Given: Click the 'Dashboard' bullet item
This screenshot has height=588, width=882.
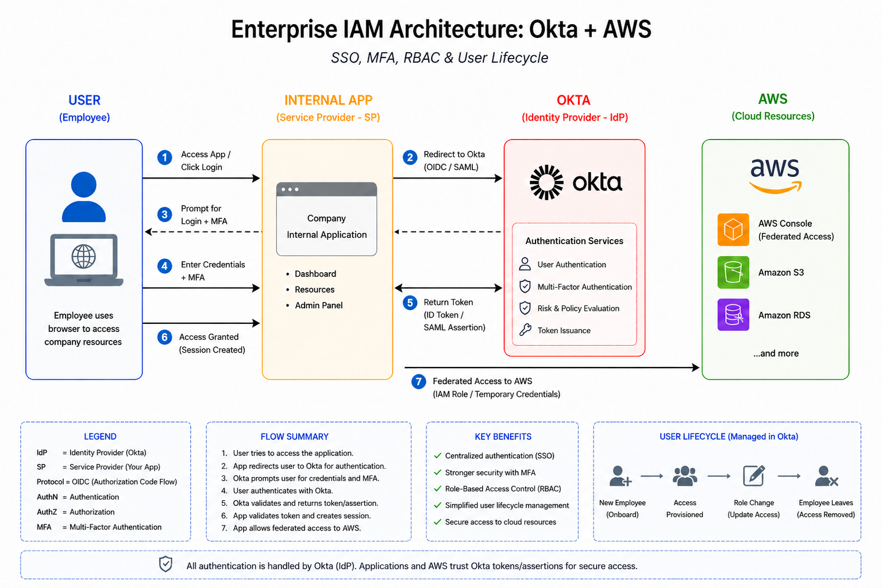Looking at the screenshot, I should pos(311,274).
